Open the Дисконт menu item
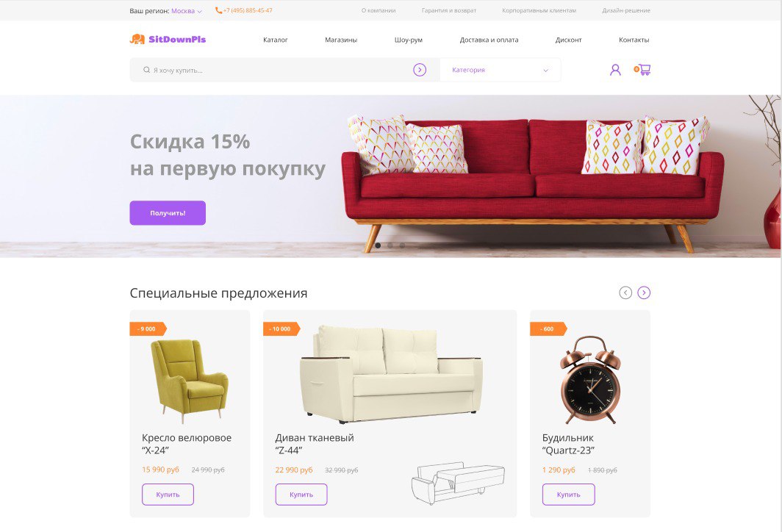 (569, 40)
